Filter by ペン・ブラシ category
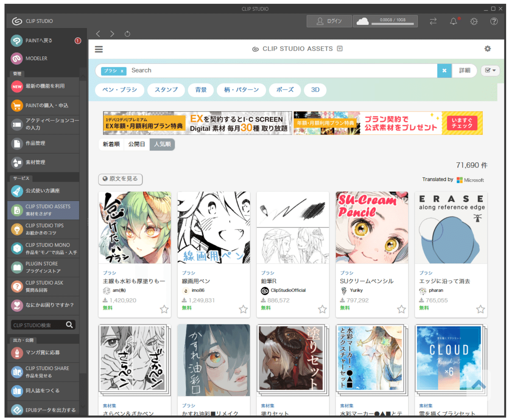The height and width of the screenshot is (420, 509). click(119, 90)
